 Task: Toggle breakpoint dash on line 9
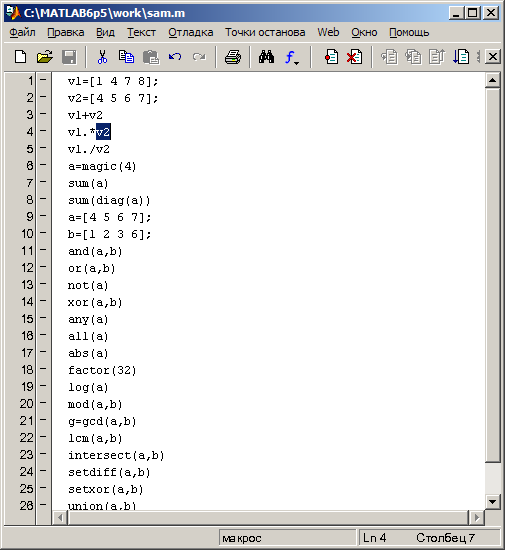click(43, 216)
